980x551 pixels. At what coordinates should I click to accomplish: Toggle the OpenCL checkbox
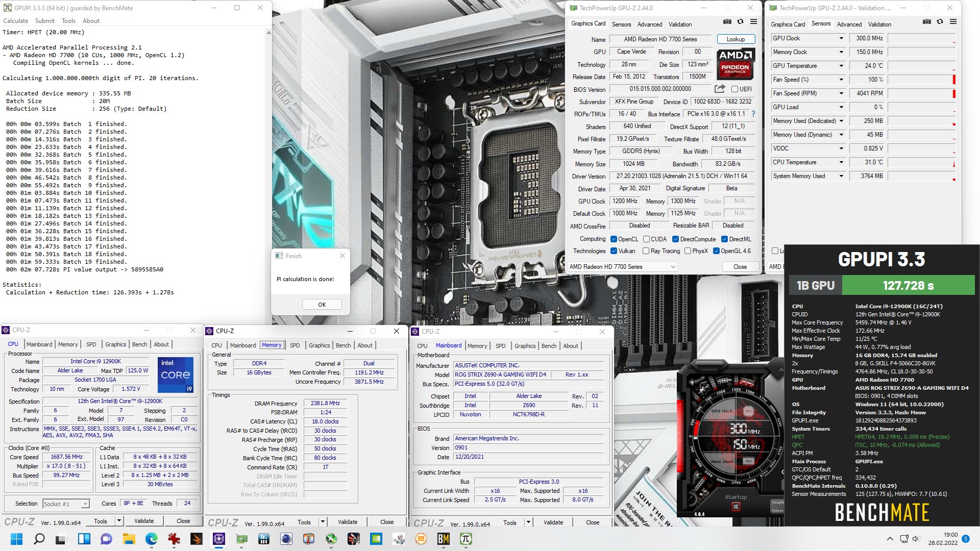(614, 239)
